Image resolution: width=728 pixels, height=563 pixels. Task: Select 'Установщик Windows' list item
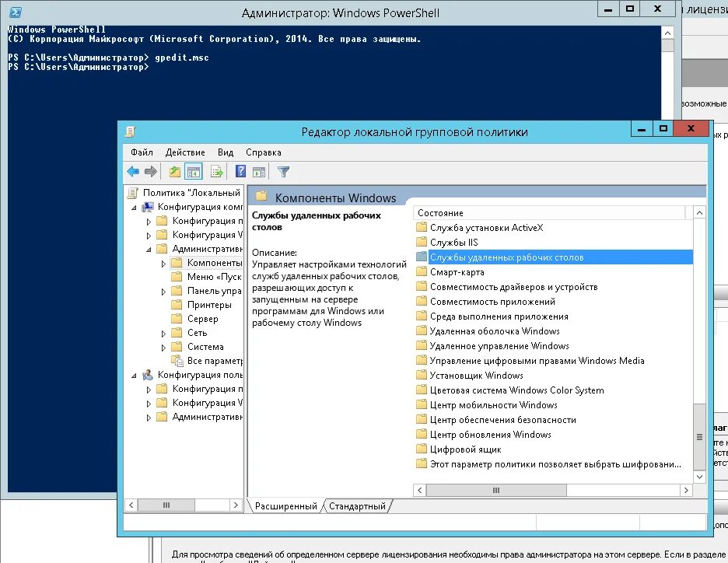pyautogui.click(x=476, y=375)
